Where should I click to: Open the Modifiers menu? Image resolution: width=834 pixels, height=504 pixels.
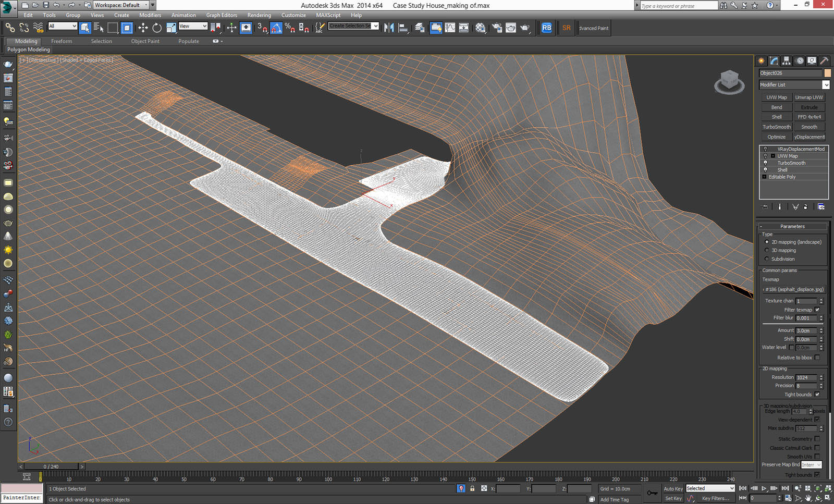(150, 15)
